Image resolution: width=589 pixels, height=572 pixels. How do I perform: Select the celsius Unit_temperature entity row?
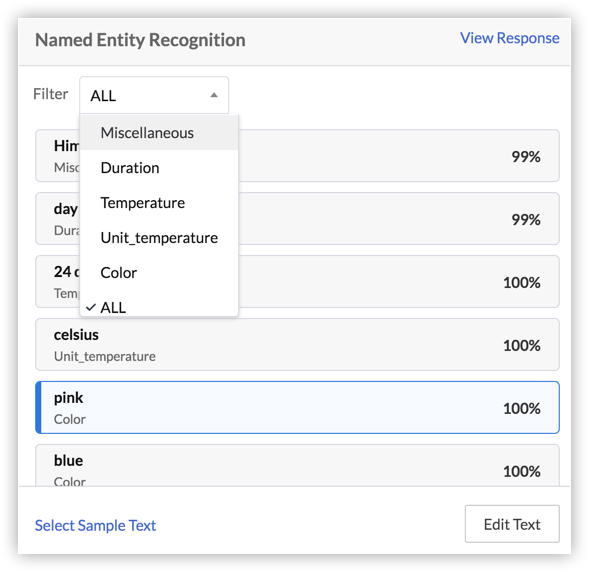(x=297, y=344)
